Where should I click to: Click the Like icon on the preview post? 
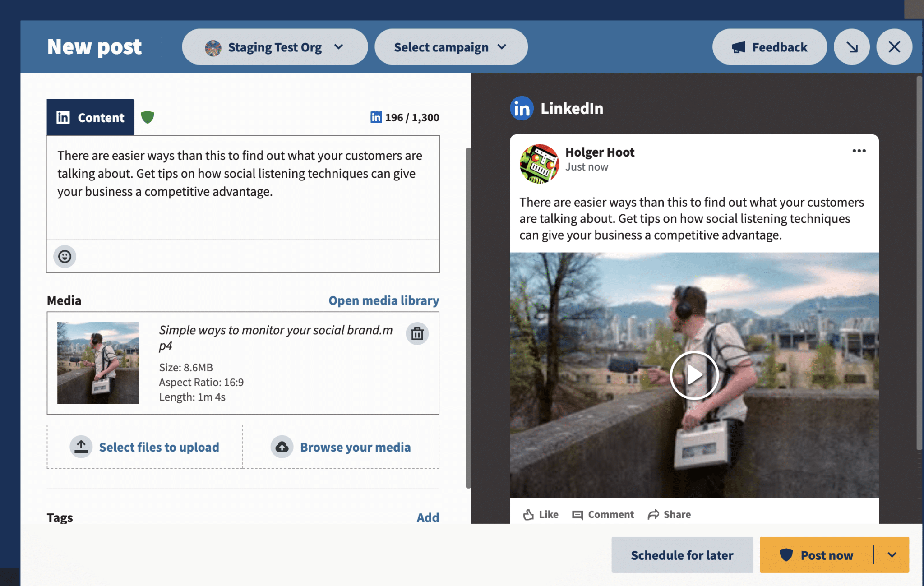[x=527, y=514]
